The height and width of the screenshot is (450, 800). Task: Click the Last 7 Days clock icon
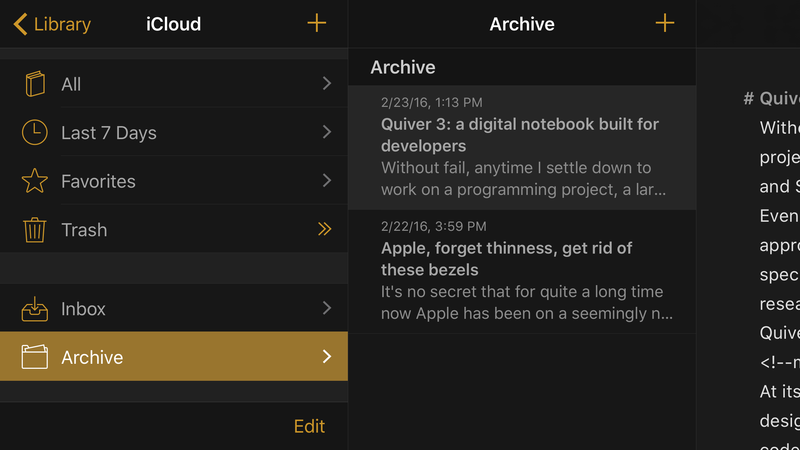coord(35,132)
